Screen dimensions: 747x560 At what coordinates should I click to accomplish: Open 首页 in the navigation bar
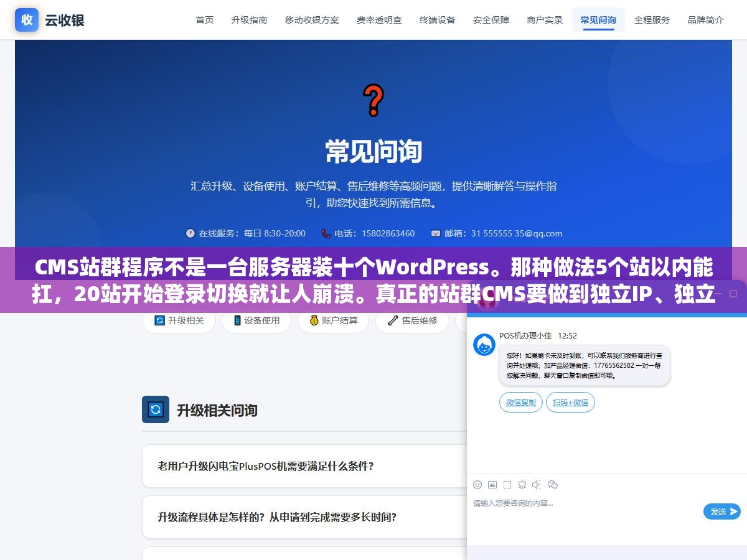pos(205,20)
